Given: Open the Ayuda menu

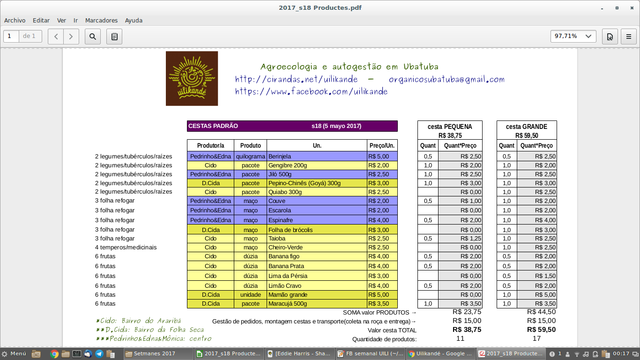Looking at the screenshot, I should 133,20.
